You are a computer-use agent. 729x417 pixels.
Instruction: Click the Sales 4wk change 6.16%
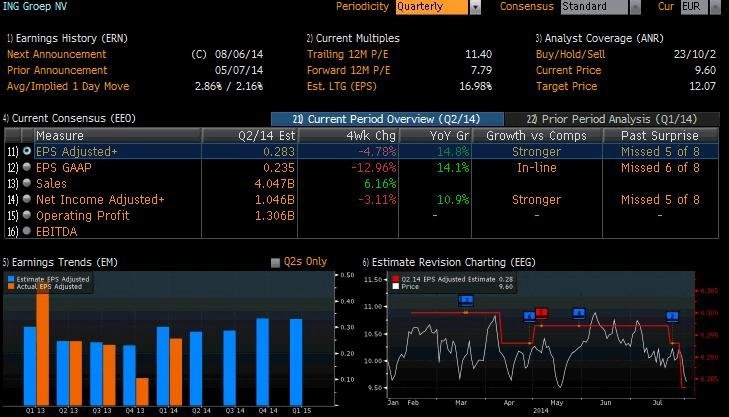380,184
